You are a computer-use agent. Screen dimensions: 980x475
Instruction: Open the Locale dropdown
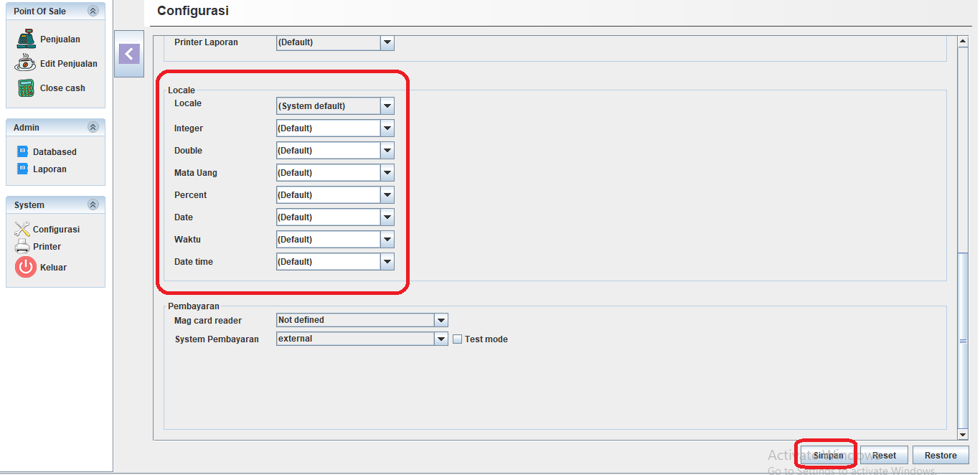tap(387, 106)
